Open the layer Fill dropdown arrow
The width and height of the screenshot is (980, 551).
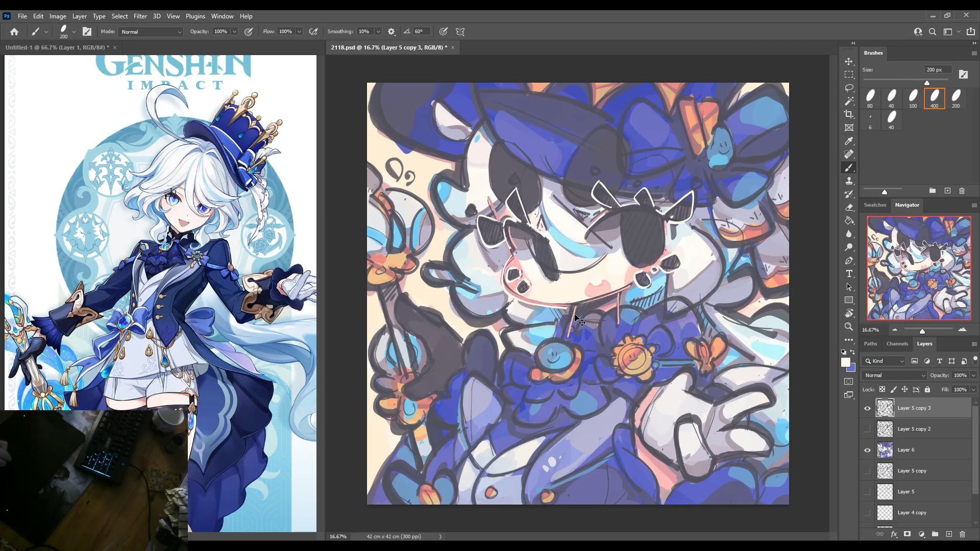tap(973, 389)
